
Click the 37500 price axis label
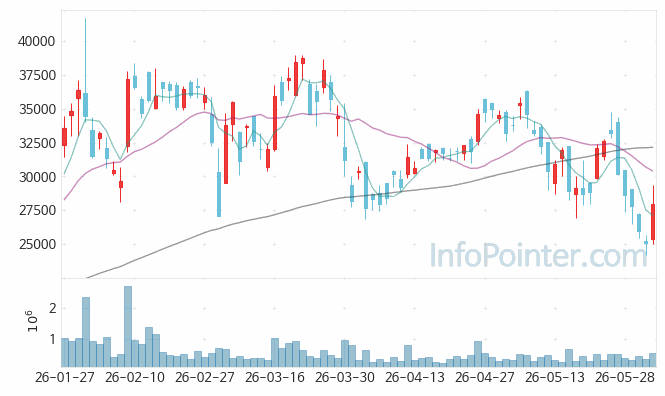pos(37,75)
